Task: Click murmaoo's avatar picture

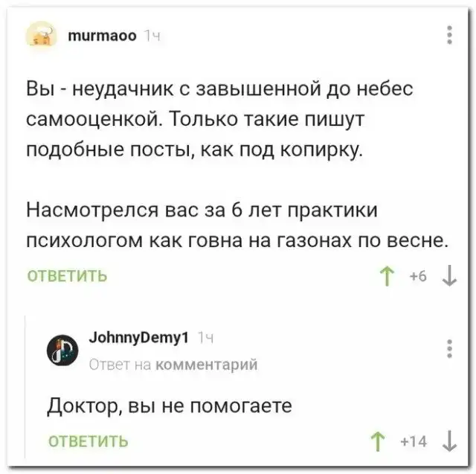Action: [44, 35]
